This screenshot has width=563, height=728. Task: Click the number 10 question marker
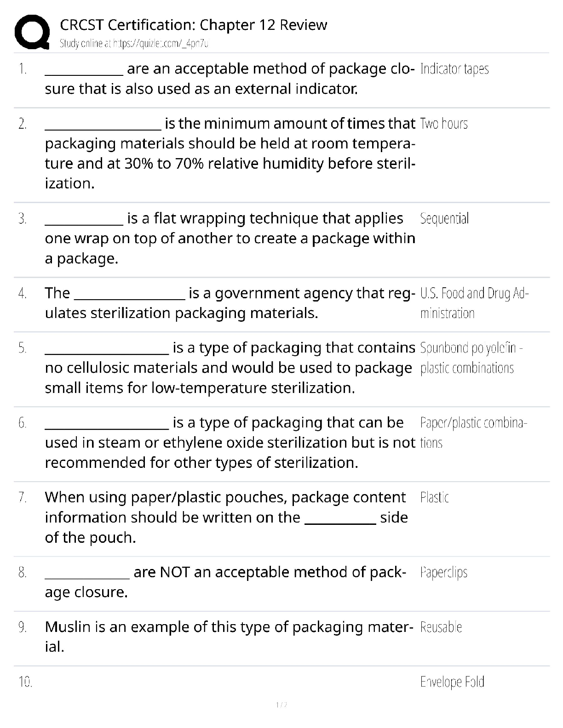coord(25,682)
